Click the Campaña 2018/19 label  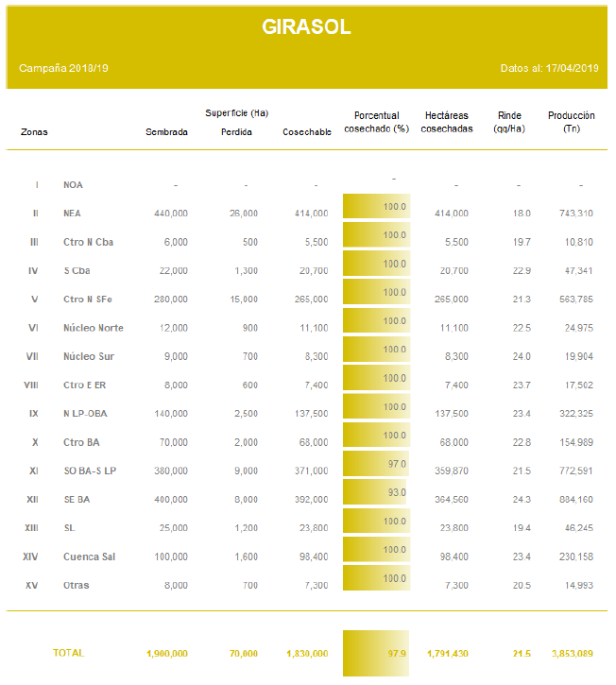coord(63,68)
